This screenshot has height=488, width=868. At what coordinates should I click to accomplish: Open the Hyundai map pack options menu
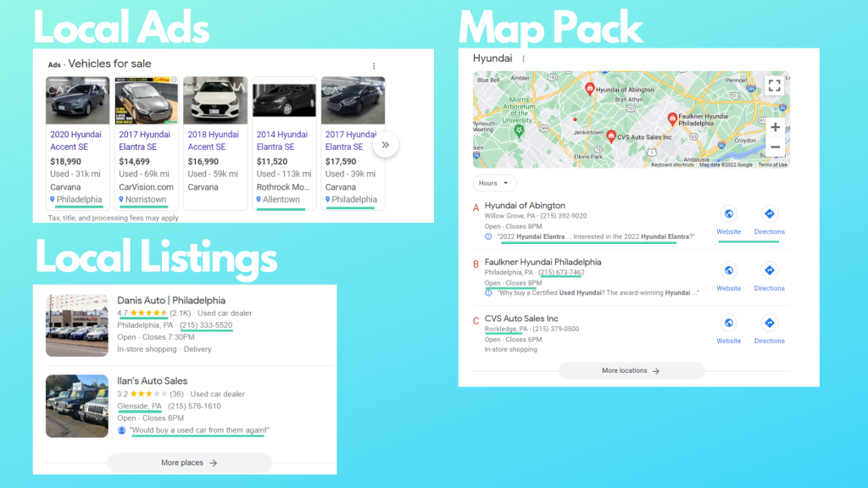tap(523, 58)
